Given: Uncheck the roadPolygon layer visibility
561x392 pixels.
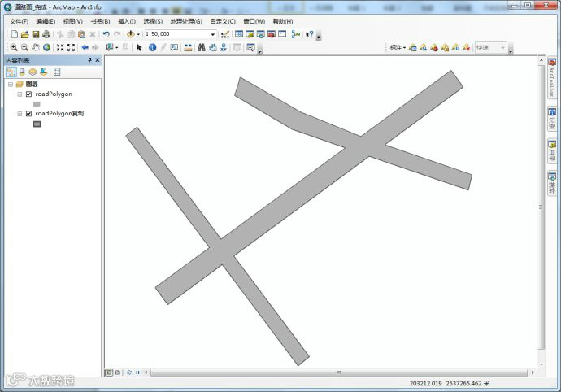Looking at the screenshot, I should tap(29, 94).
